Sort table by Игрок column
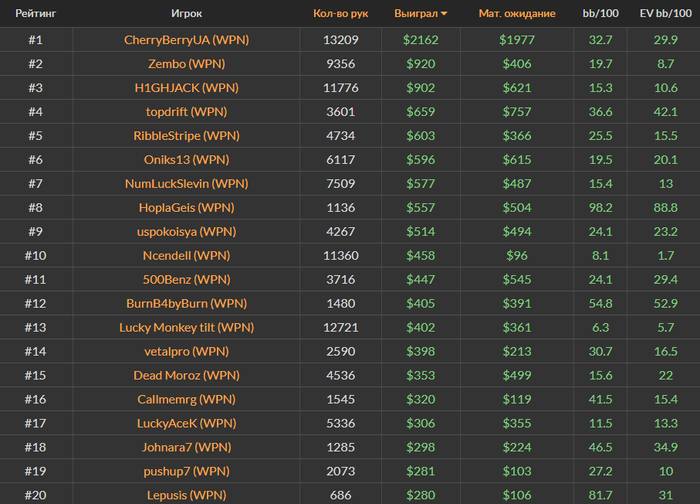This screenshot has width=700, height=504. point(185,14)
